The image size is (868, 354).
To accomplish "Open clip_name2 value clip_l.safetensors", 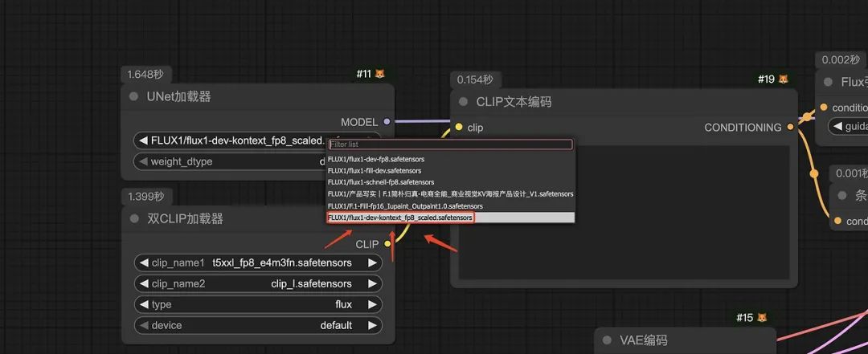I will (258, 283).
